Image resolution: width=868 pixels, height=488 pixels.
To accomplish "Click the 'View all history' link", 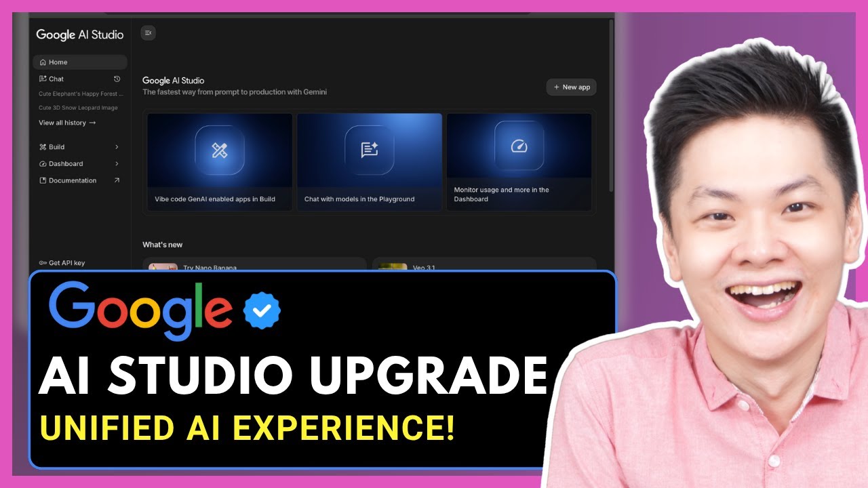I will (67, 123).
